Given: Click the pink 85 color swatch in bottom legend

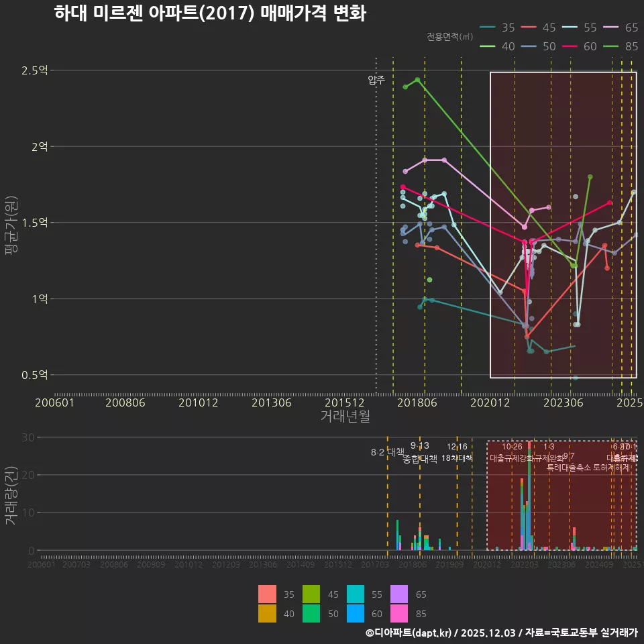Looking at the screenshot, I should point(398,614).
